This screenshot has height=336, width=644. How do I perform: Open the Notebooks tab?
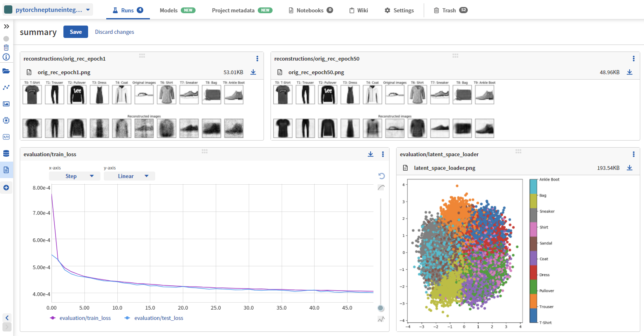(x=310, y=10)
